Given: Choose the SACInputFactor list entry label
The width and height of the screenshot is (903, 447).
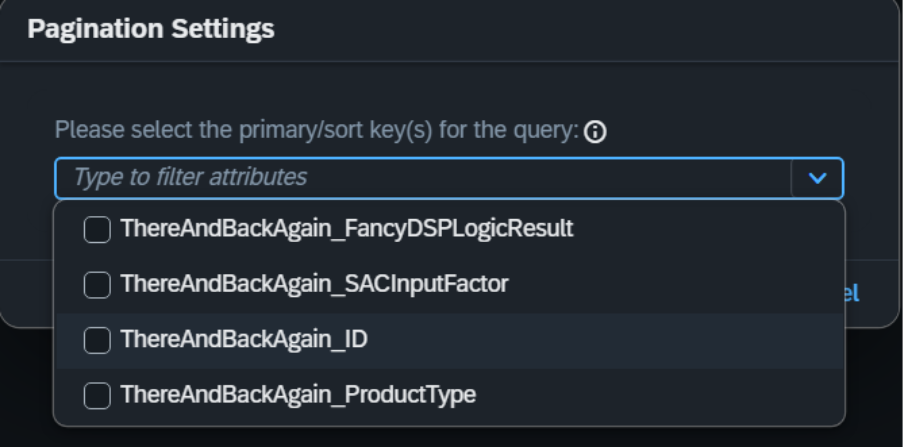Looking at the screenshot, I should coord(314,284).
